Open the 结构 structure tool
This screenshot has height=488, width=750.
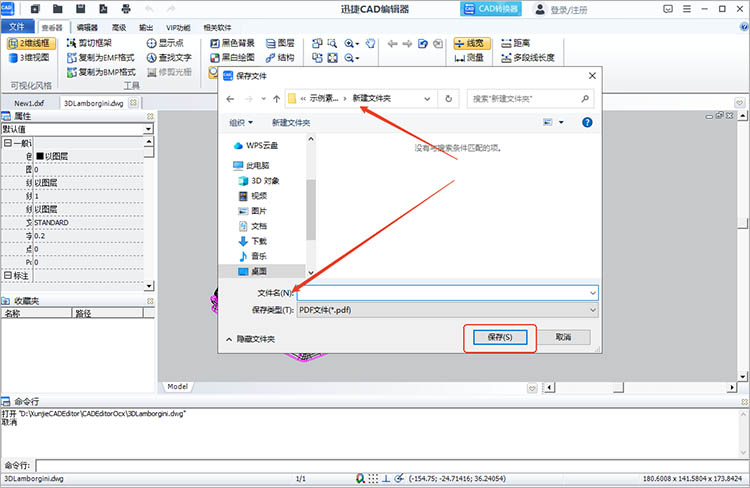(x=280, y=57)
